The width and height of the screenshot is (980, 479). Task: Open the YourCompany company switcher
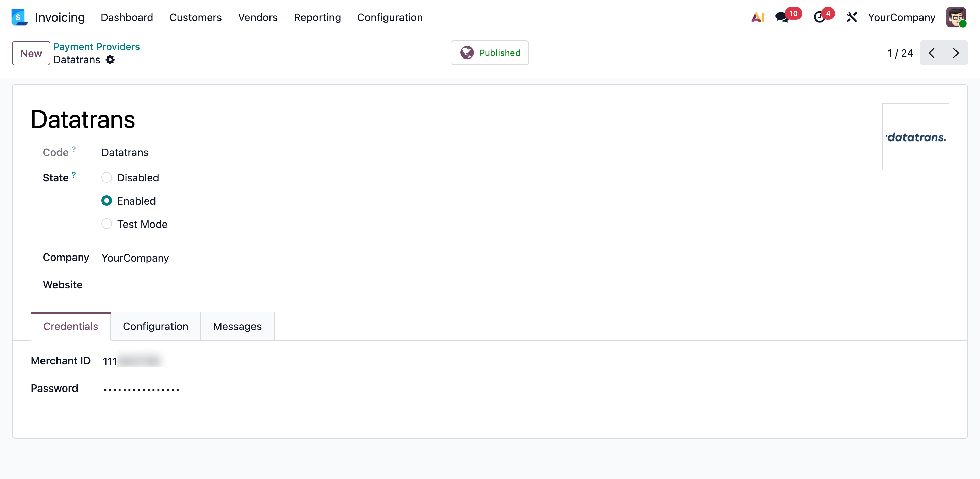point(901,17)
